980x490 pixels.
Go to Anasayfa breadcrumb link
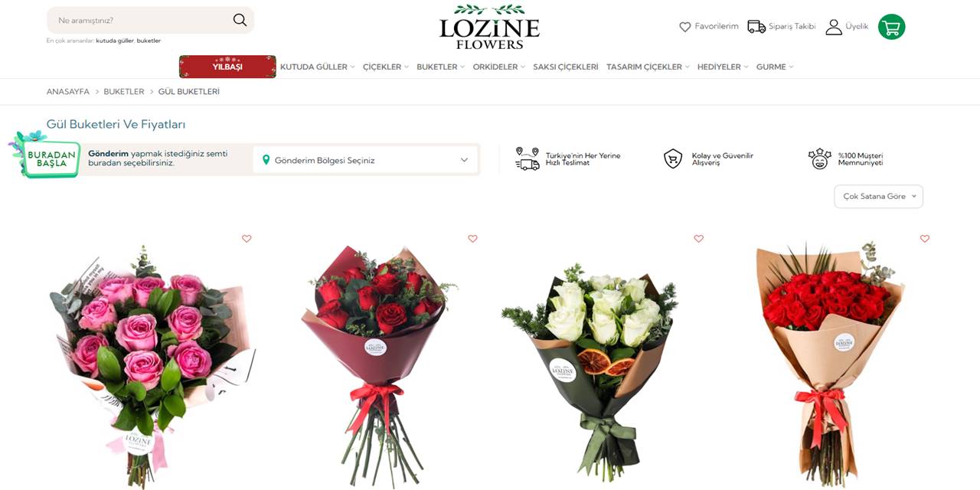click(68, 92)
